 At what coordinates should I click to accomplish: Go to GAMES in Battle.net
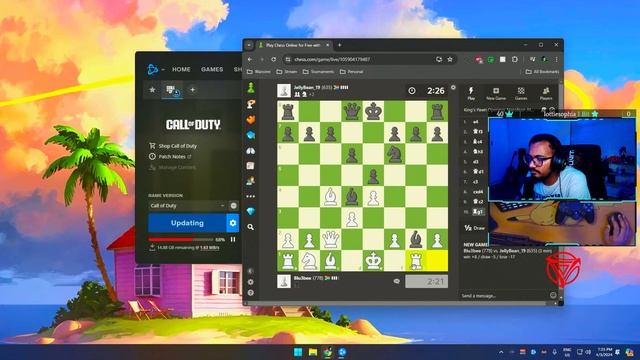tap(212, 69)
